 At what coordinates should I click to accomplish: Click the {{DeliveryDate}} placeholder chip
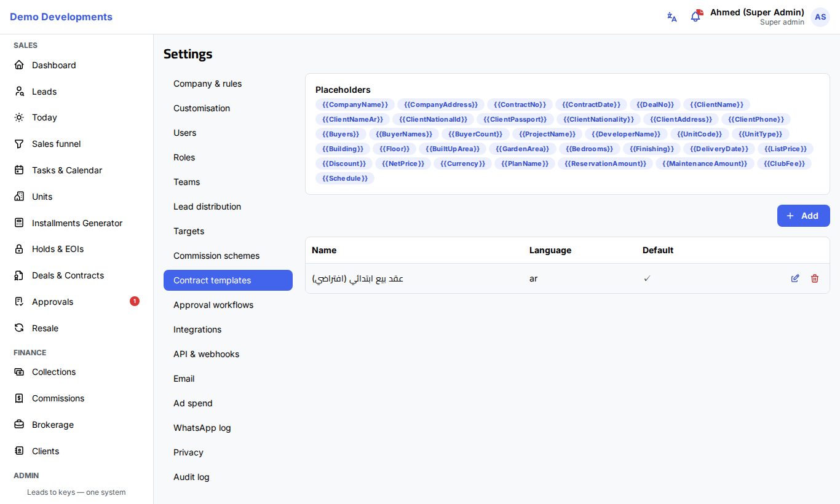(719, 149)
